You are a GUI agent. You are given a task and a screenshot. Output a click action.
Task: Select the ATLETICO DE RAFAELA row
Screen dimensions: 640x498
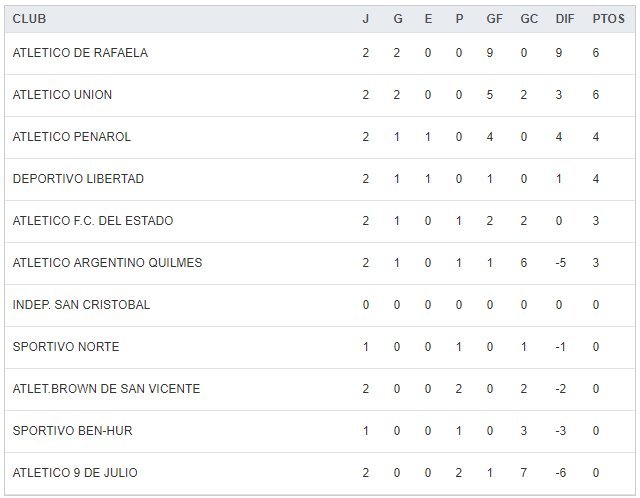(x=80, y=53)
